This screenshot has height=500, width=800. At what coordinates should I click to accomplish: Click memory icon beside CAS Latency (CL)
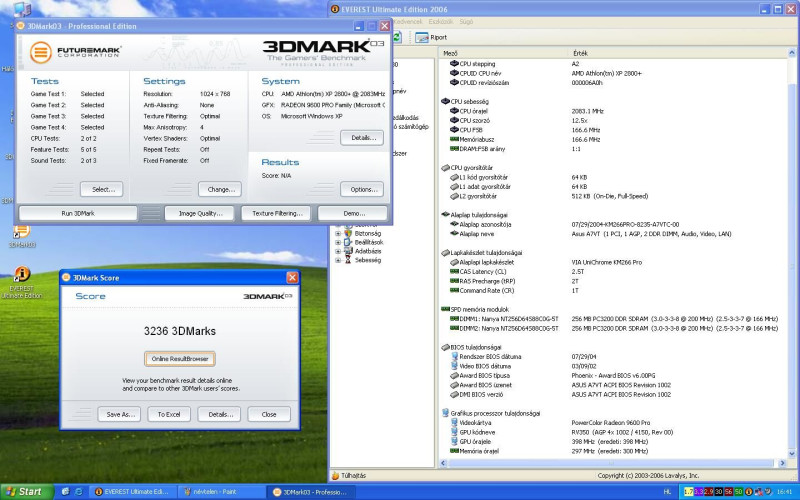pos(454,271)
